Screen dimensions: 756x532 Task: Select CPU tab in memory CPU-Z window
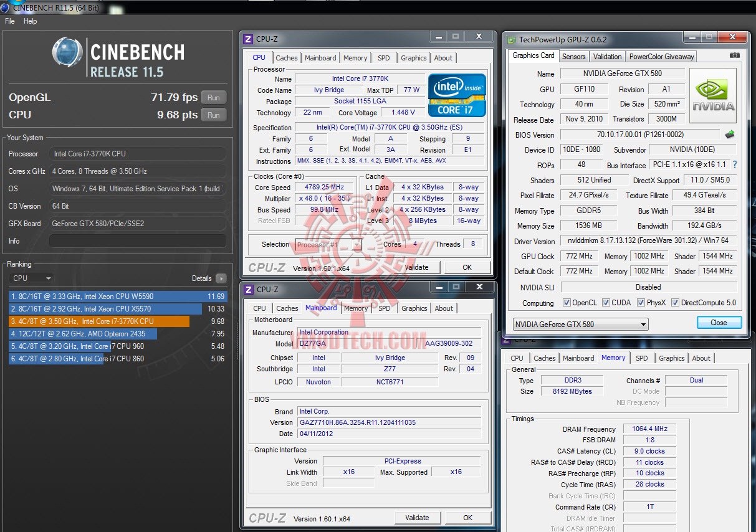tap(517, 358)
